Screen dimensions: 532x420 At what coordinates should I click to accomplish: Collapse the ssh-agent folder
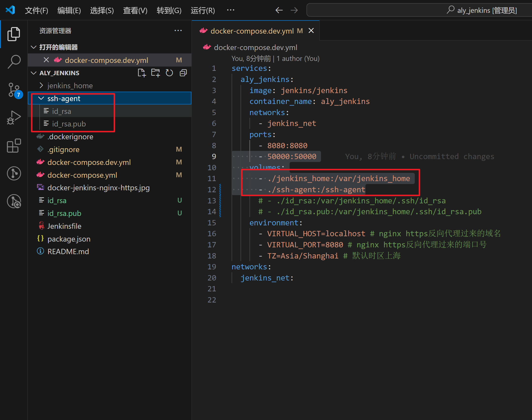click(41, 98)
